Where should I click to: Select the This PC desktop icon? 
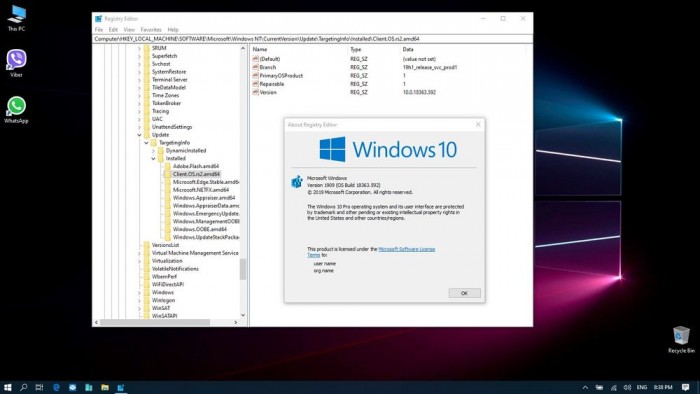click(x=17, y=18)
